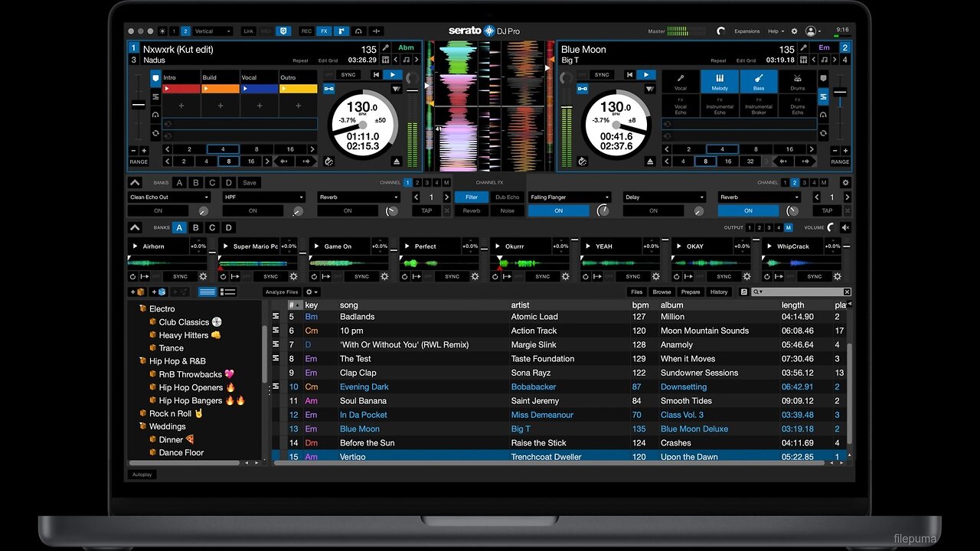
Task: Toggle right deck SYNC
Action: tap(602, 75)
